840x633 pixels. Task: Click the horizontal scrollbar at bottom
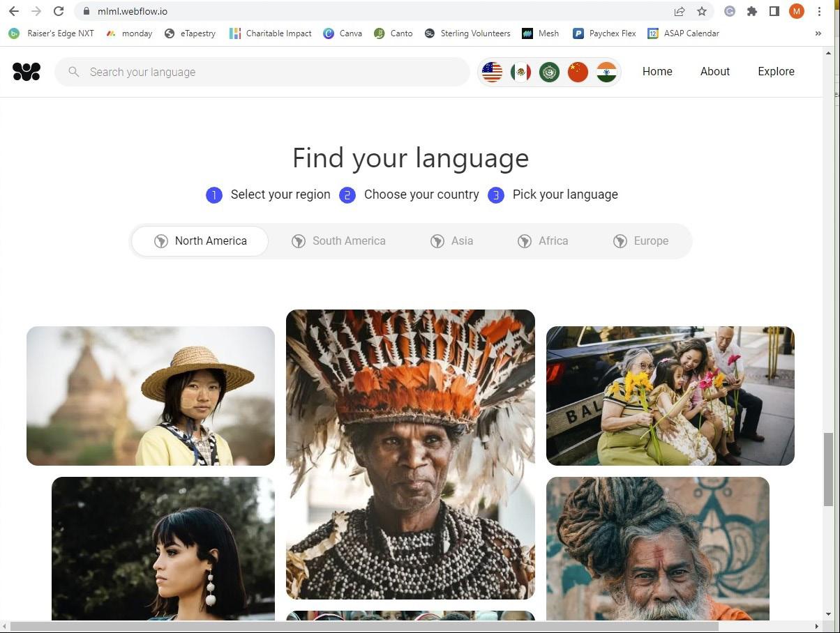pos(363,627)
